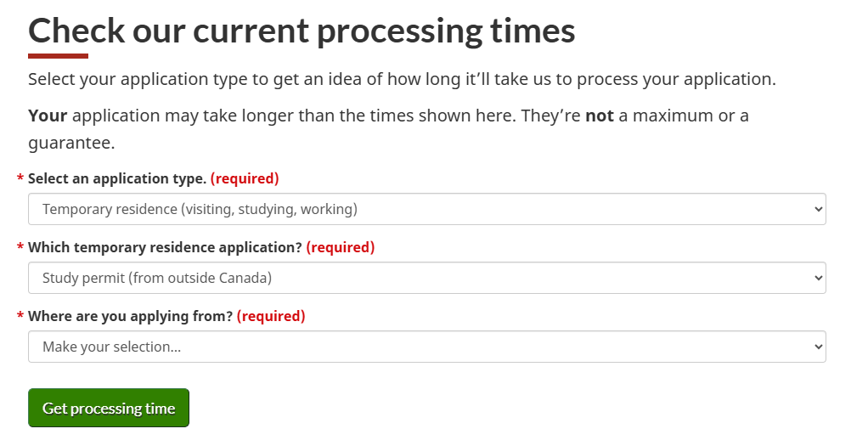
Task: Click the chevron arrow beside Study permit
Action: [x=818, y=278]
